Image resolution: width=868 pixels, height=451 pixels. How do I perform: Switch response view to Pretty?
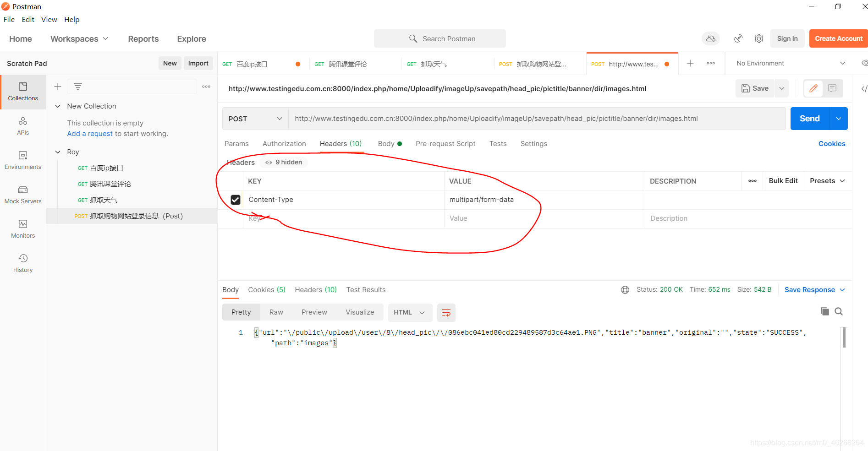click(x=241, y=312)
